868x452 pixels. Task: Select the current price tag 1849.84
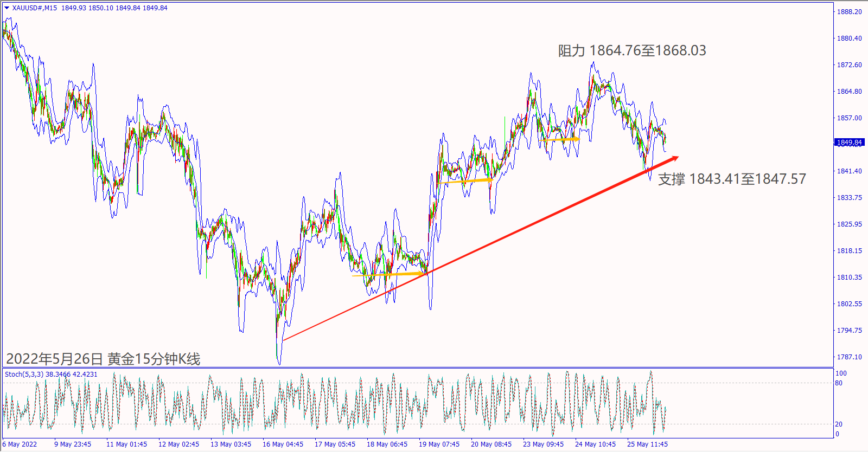pos(849,143)
